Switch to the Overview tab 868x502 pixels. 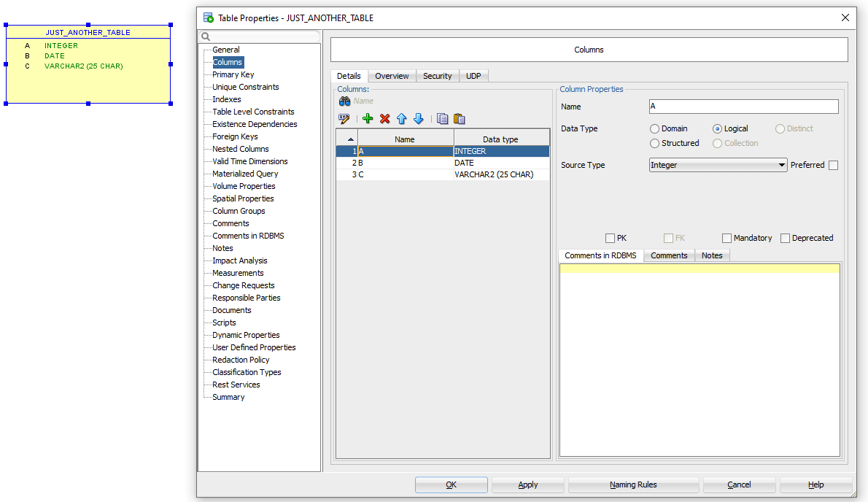click(x=392, y=75)
